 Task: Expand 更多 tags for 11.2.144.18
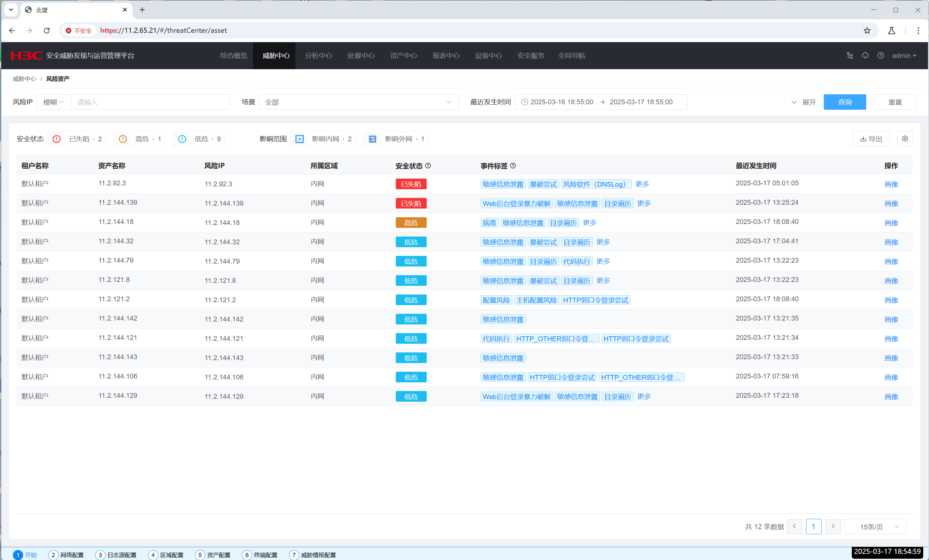(589, 222)
